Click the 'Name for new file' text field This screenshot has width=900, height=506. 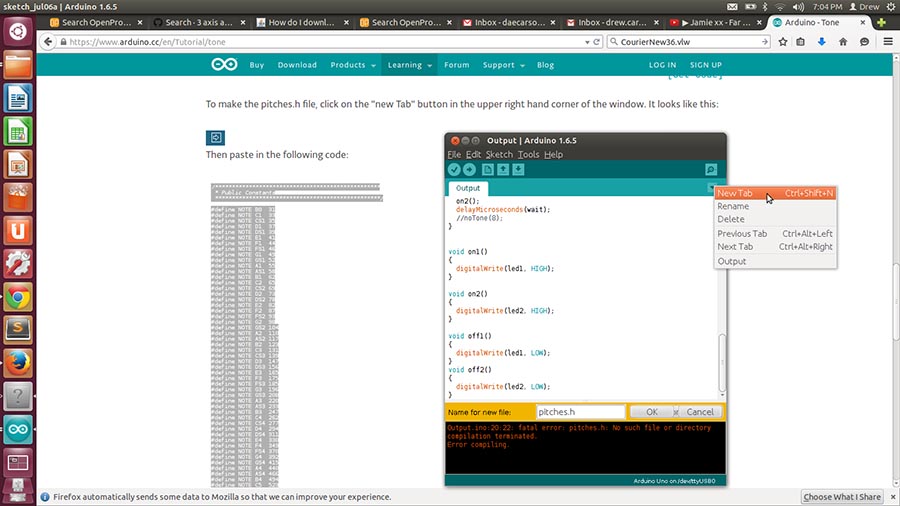(x=580, y=412)
